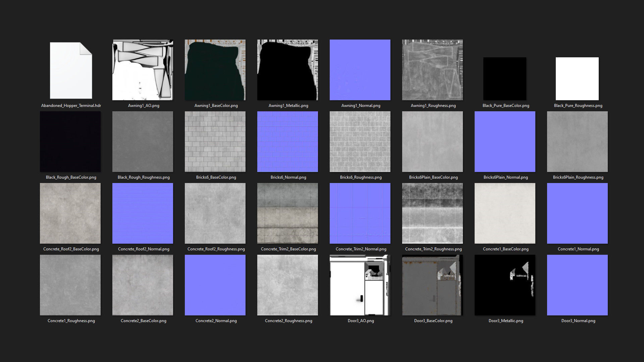Select the Bricks6_Normal.png thumbnail
Image resolution: width=644 pixels, height=362 pixels.
(287, 141)
